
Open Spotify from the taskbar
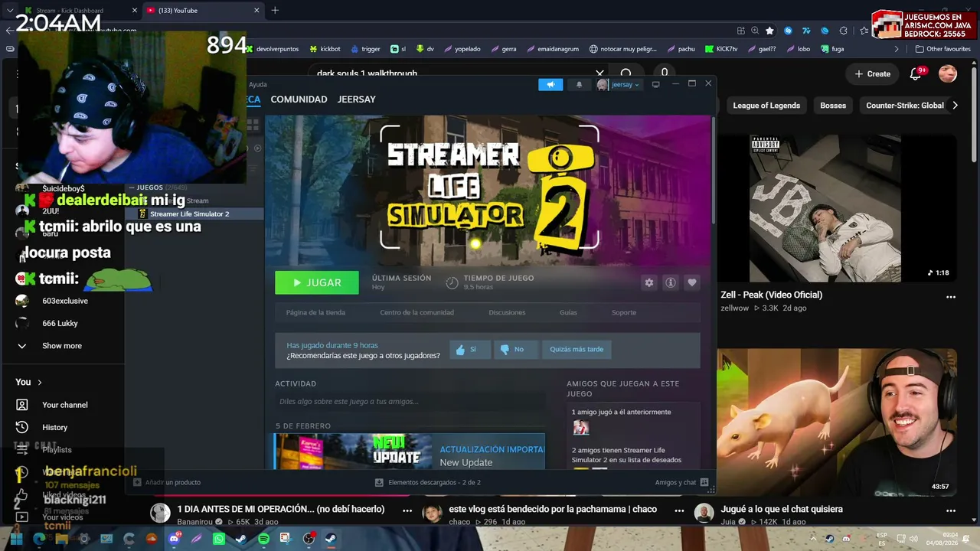click(263, 539)
